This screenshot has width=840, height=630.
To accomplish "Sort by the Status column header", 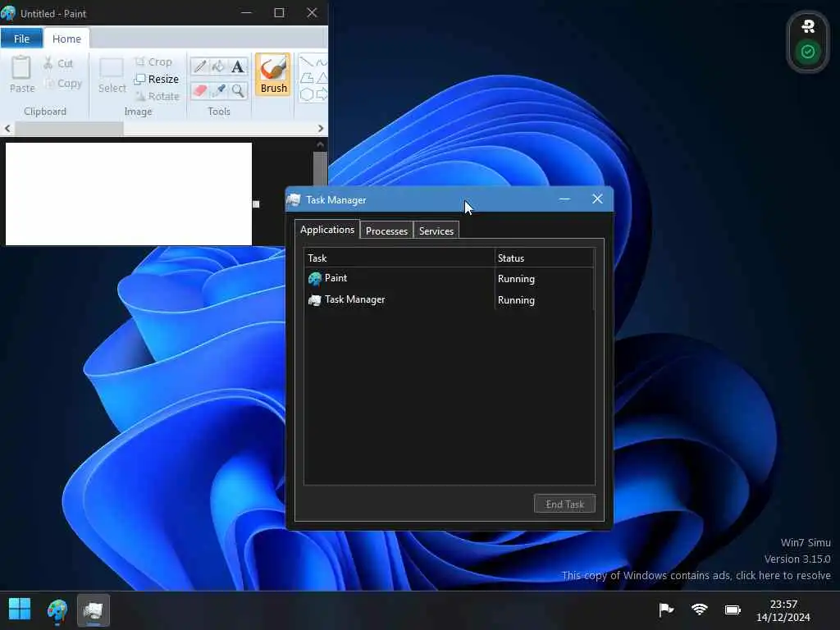I will tap(544, 258).
